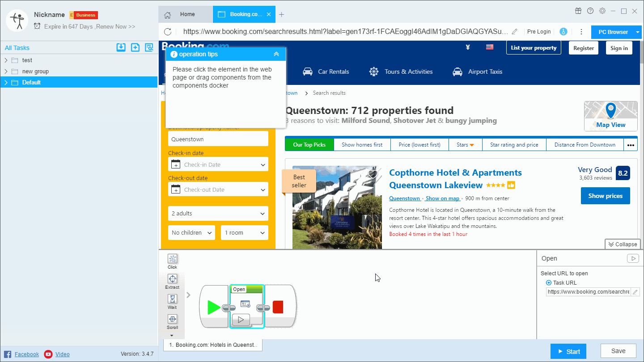Click the run icon in the Open panel header

(x=632, y=258)
